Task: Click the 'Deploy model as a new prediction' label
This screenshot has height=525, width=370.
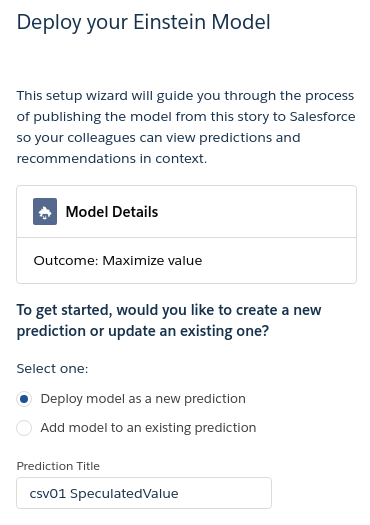Action: (143, 399)
